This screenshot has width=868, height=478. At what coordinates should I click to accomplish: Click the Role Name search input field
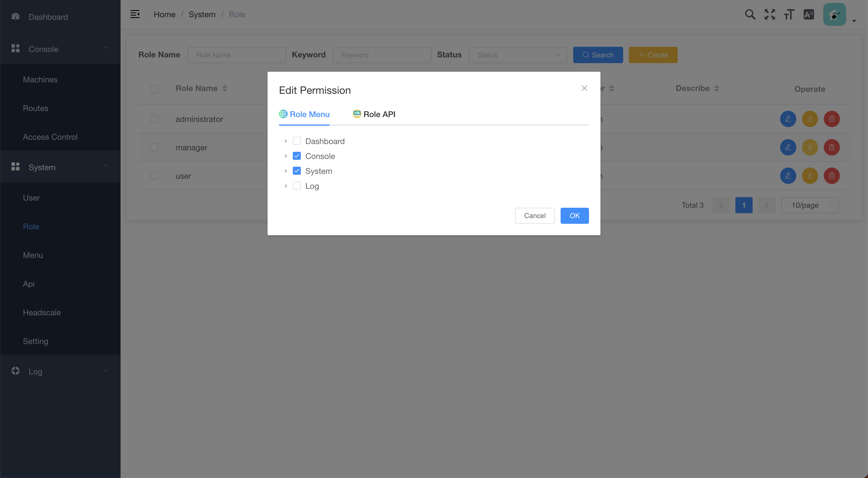[x=237, y=55]
